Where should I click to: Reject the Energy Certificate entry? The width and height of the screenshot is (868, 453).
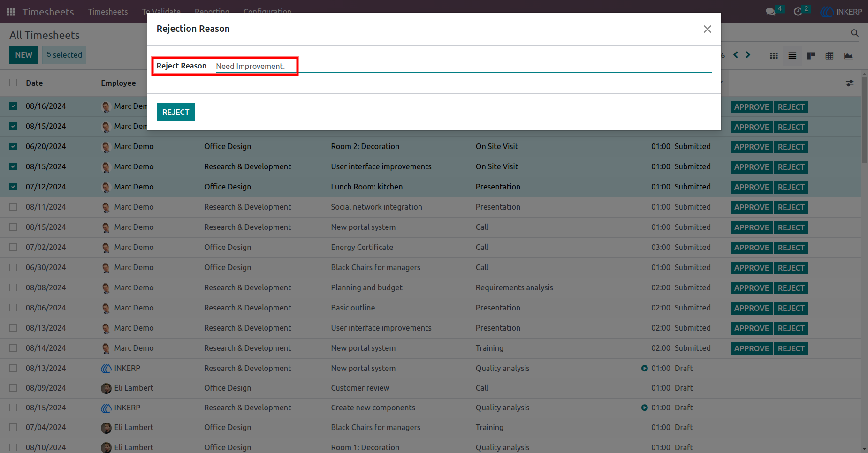tap(791, 248)
